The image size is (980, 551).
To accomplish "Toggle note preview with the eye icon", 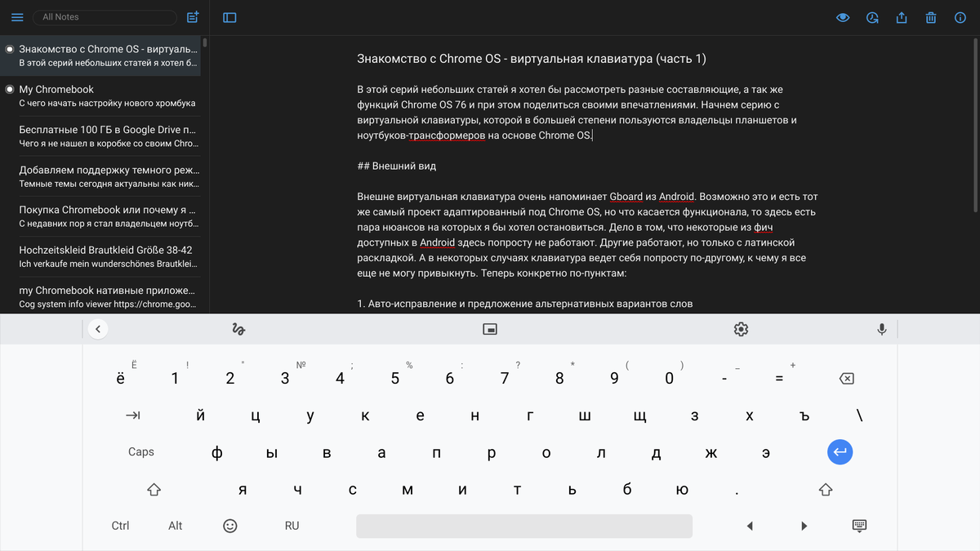I will (x=844, y=17).
